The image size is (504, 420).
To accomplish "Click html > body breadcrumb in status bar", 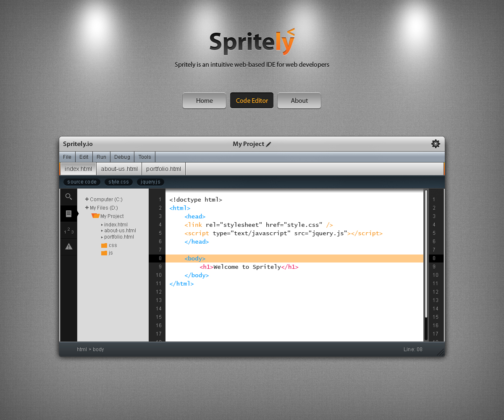I will coord(90,349).
